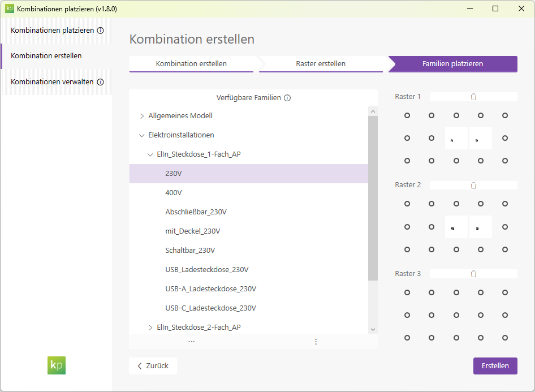Viewport: 535px width, 392px height.
Task: Click the trash icon for Raster 1
Action: 473,97
